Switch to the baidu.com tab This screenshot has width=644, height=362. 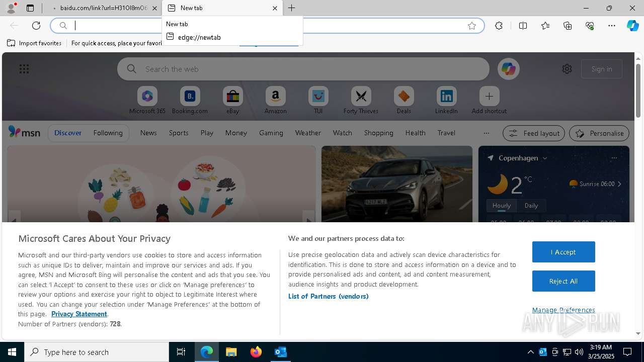[x=101, y=8]
